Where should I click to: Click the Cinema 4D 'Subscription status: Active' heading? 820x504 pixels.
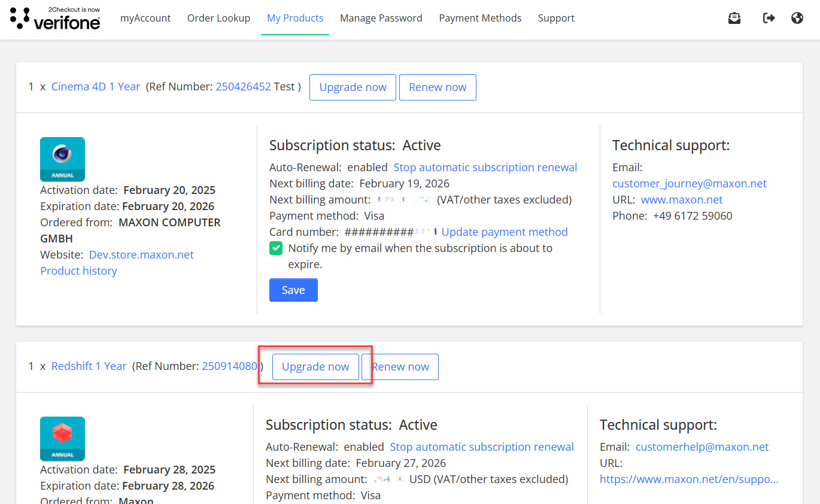(x=355, y=145)
